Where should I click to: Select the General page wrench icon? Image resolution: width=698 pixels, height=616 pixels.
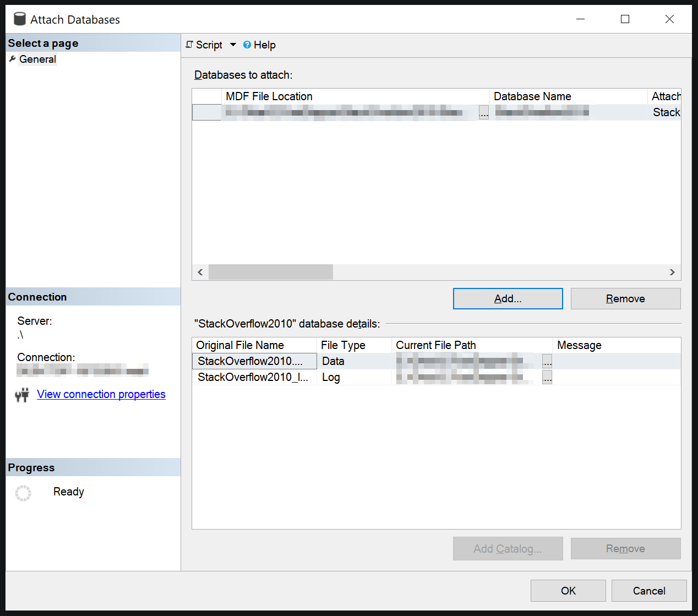point(13,59)
